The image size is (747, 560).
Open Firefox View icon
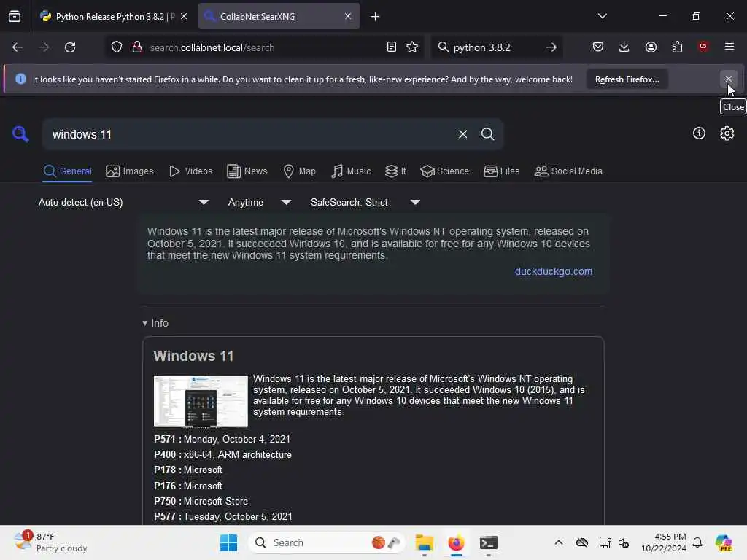15,16
